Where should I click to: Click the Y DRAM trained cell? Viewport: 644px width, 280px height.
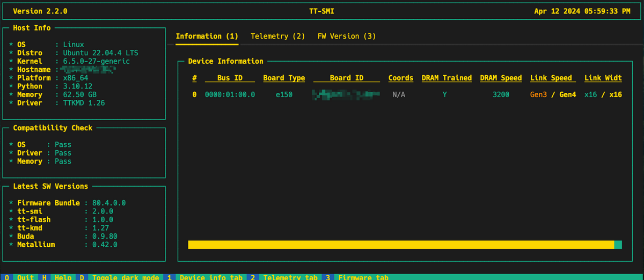[444, 94]
